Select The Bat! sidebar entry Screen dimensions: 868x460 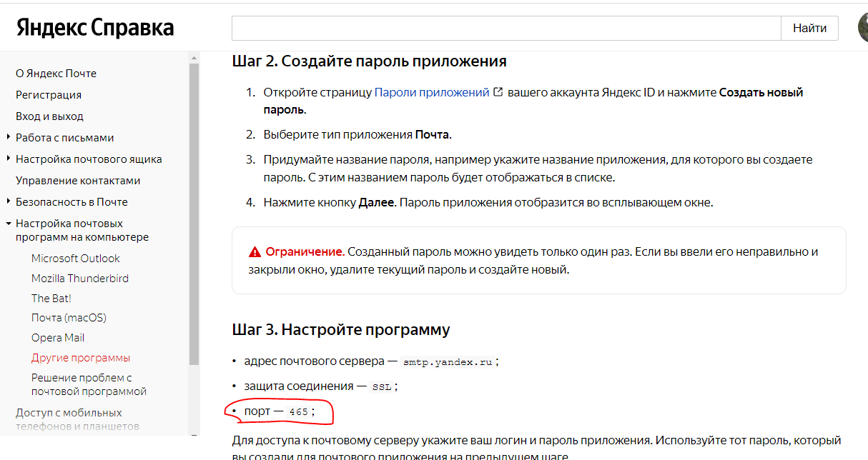51,298
